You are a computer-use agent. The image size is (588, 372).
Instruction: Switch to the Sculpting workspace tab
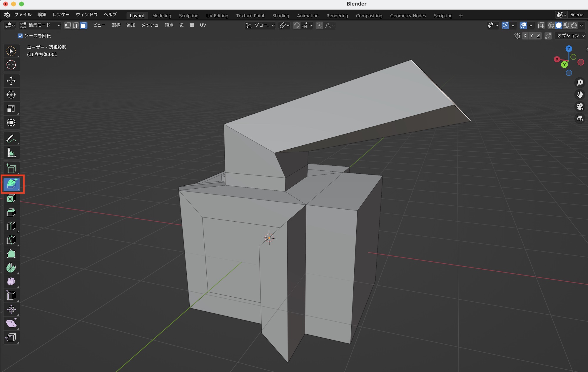pos(188,16)
